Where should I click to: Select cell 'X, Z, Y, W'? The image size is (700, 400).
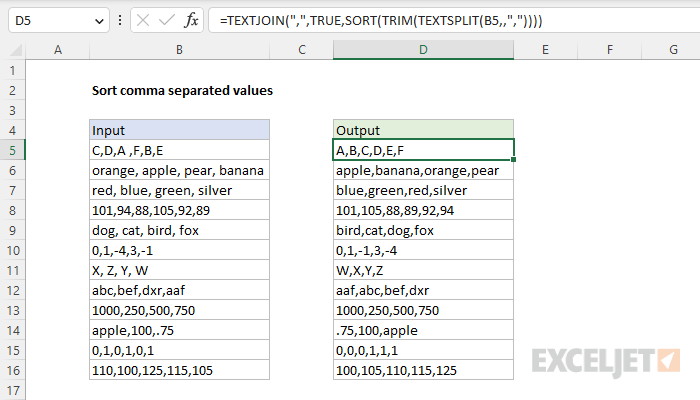[179, 270]
